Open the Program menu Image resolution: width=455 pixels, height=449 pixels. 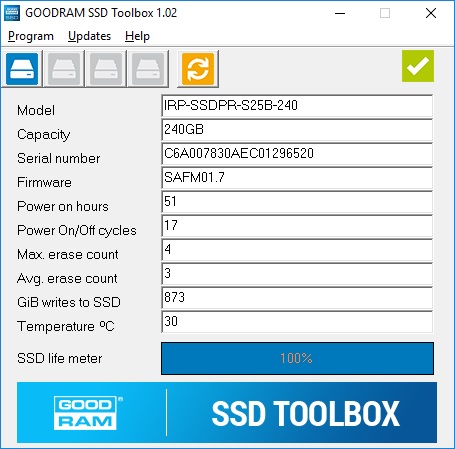tap(31, 36)
